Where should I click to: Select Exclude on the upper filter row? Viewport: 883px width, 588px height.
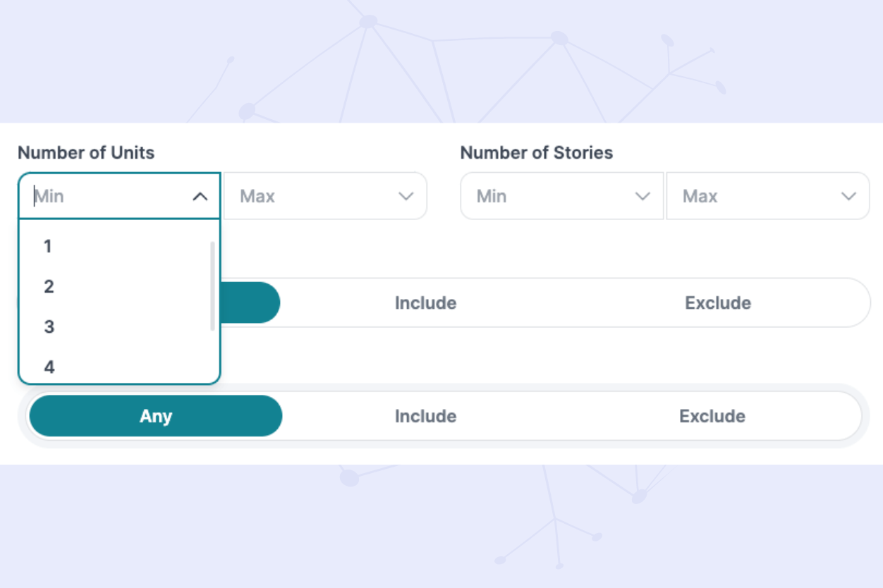click(x=718, y=302)
